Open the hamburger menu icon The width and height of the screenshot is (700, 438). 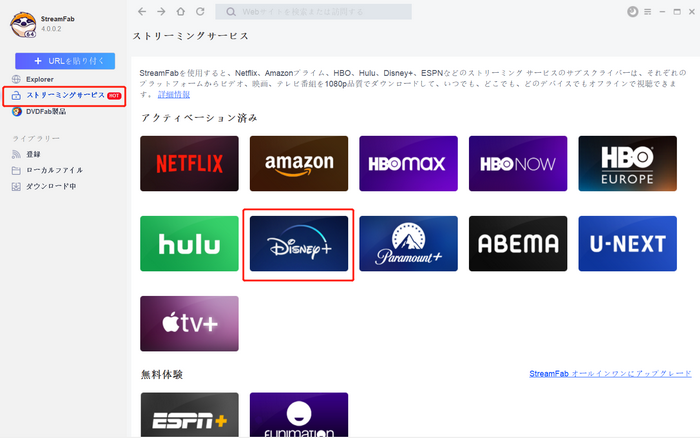647,12
